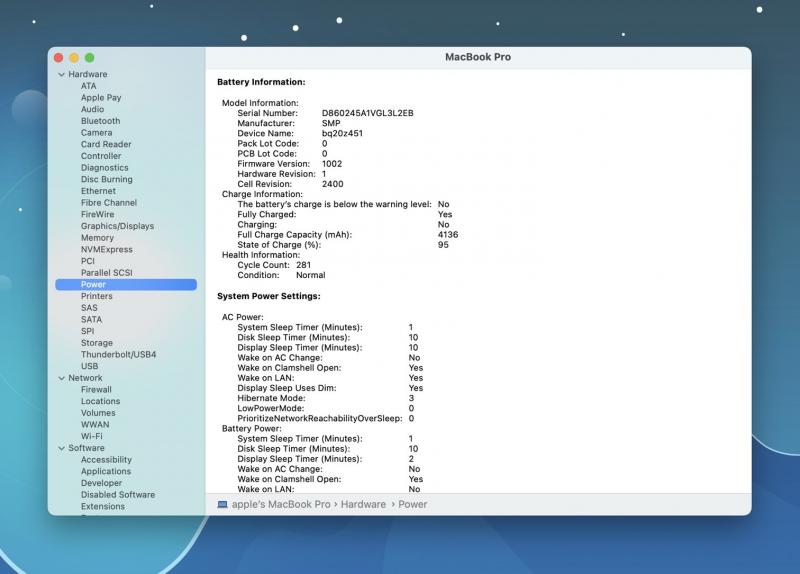Select Locations in the sidebar
800x574 pixels.
[101, 402]
